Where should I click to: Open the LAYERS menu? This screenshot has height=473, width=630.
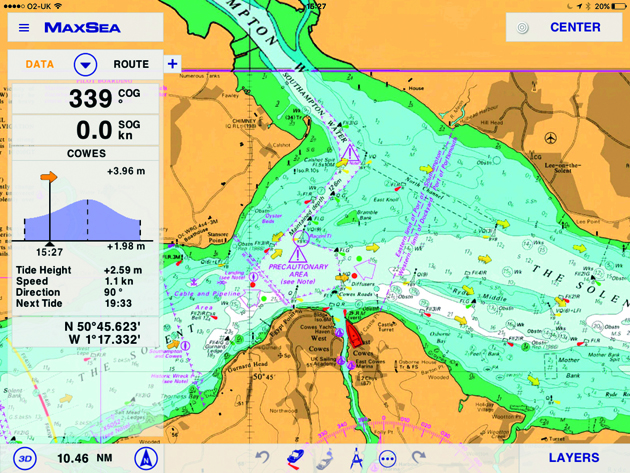coord(574,458)
